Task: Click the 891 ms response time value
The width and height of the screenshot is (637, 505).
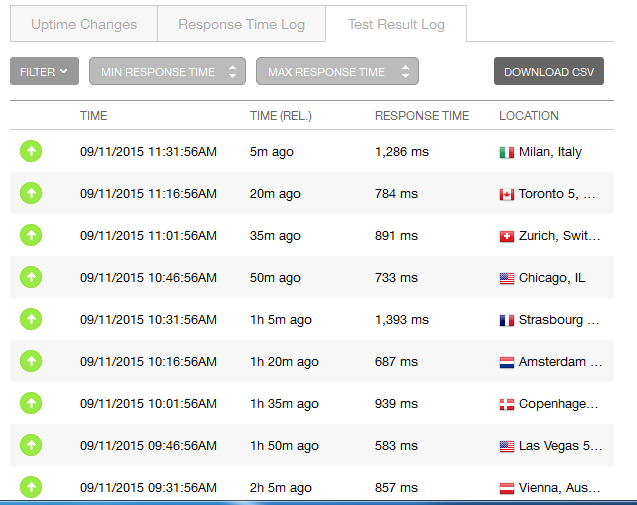Action: pyautogui.click(x=396, y=236)
